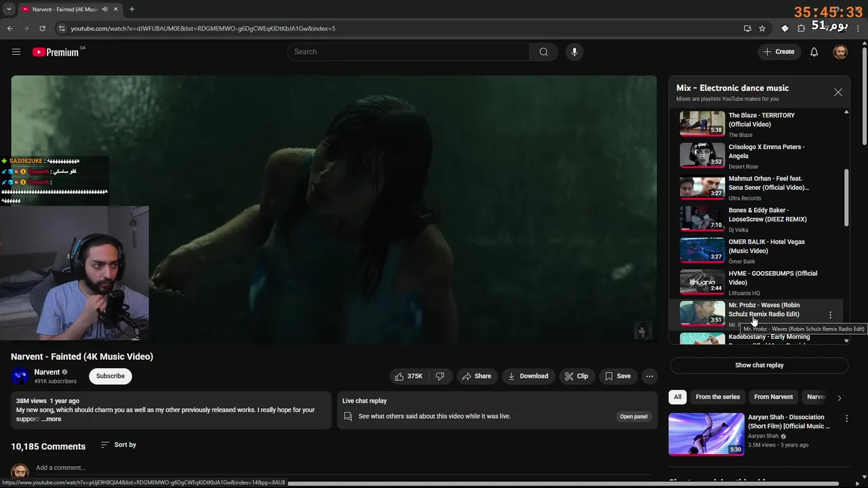This screenshot has width=868, height=488.
Task: Open Aaryan Shah - Dissociation thumbnail
Action: 706,434
